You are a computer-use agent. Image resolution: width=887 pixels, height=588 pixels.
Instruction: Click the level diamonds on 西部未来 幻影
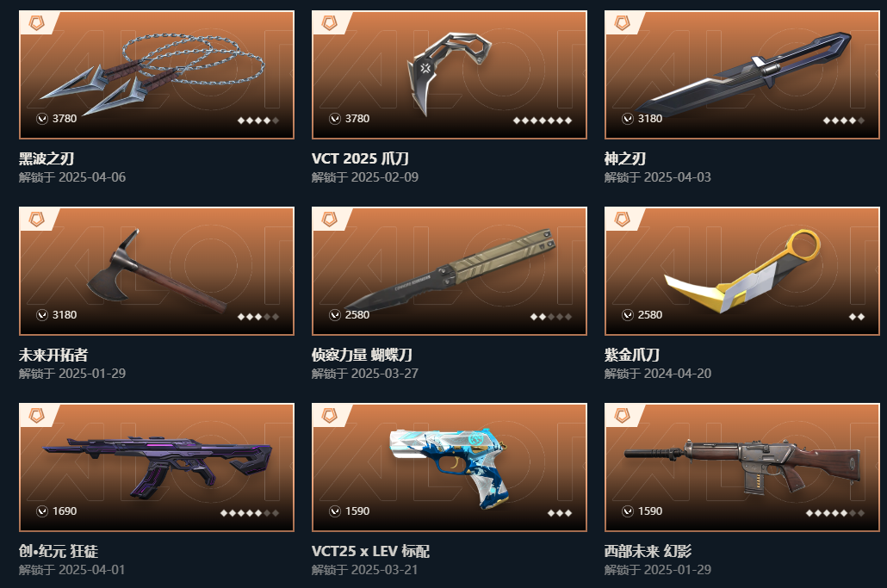pyautogui.click(x=835, y=513)
